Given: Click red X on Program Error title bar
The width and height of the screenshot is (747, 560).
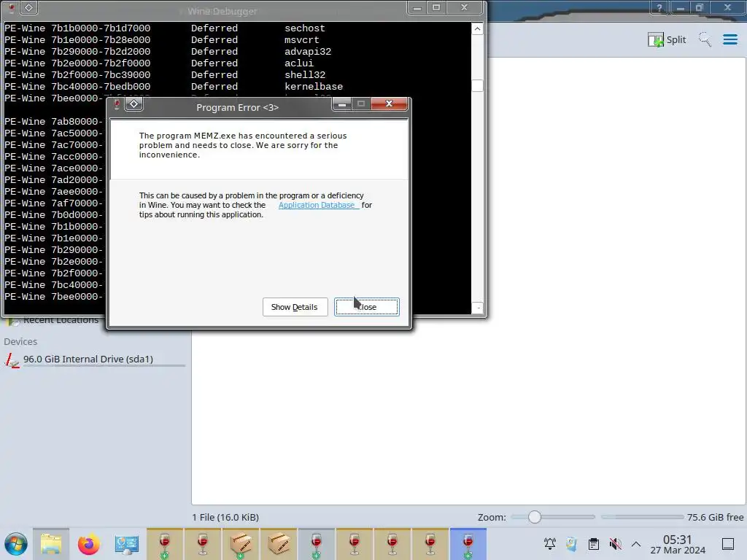Looking at the screenshot, I should pos(390,104).
